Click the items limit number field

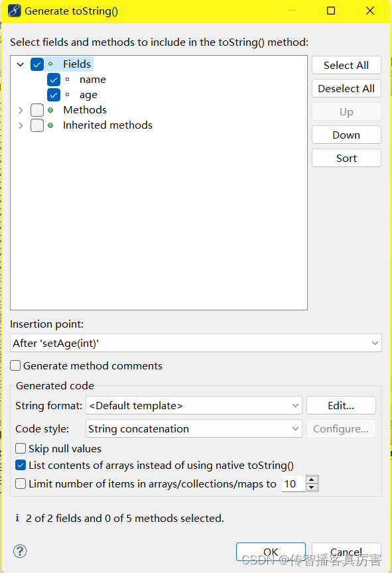(x=293, y=483)
